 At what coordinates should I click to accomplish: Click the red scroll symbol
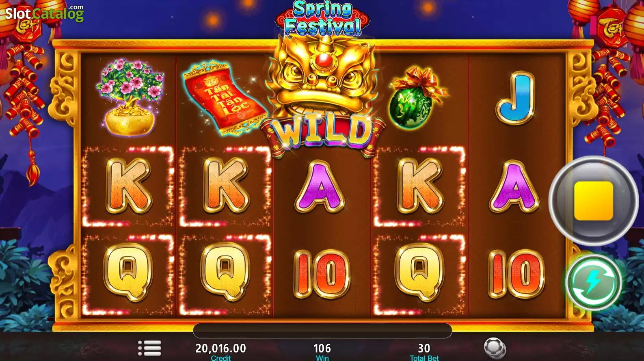point(225,98)
